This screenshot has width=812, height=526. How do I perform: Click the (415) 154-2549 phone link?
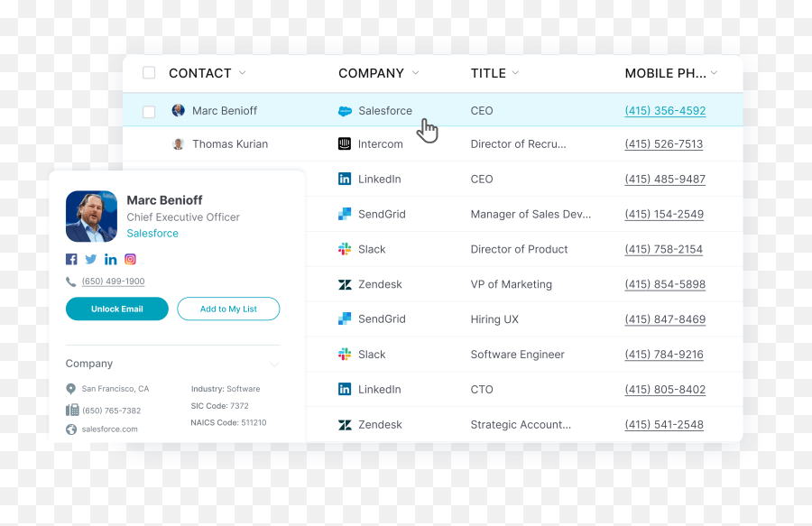[664, 215]
